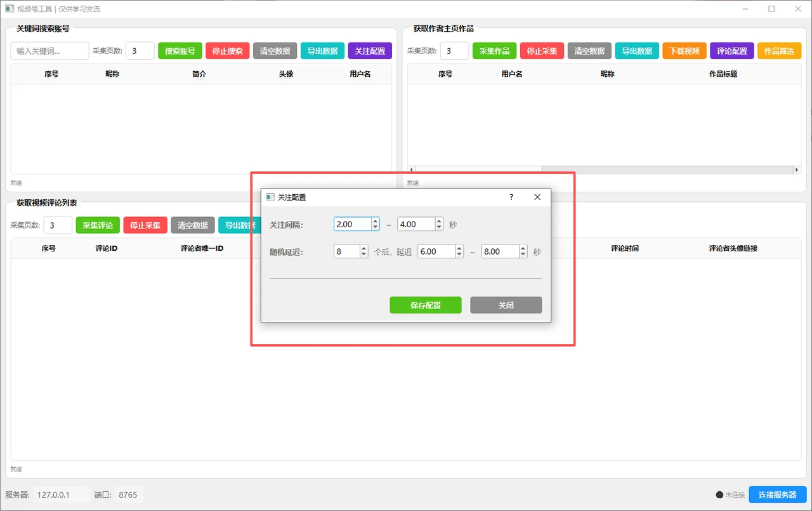Click the question mark help icon in 关注配置 dialog

(511, 197)
